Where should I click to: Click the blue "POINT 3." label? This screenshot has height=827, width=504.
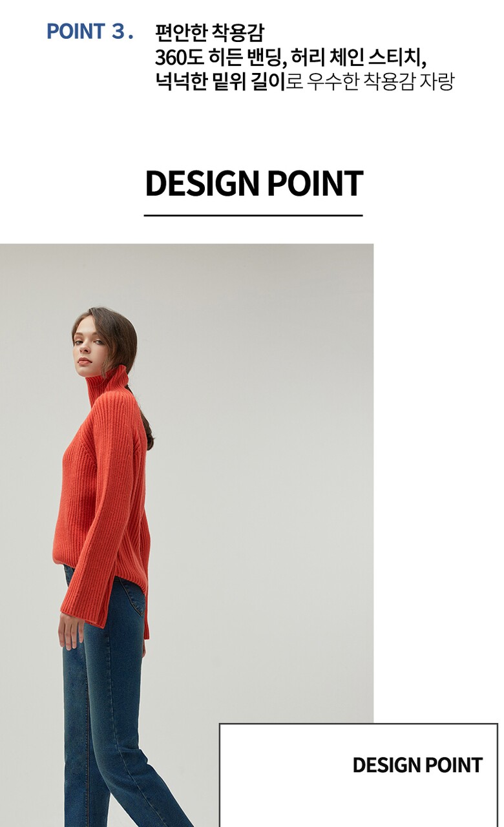[90, 32]
